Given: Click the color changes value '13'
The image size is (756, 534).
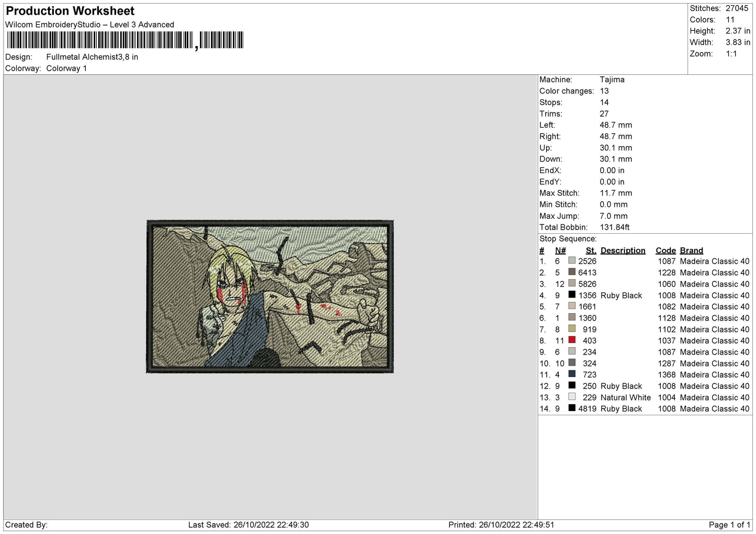Looking at the screenshot, I should point(604,91).
